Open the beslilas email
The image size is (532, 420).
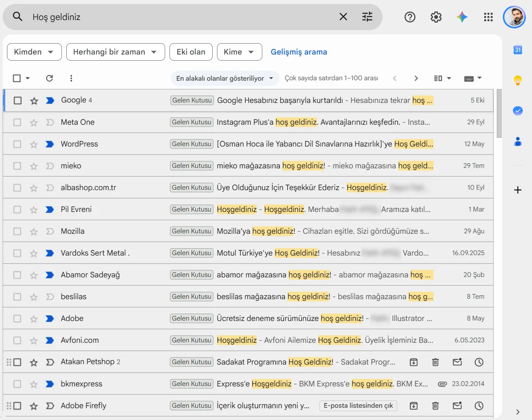tap(248, 297)
